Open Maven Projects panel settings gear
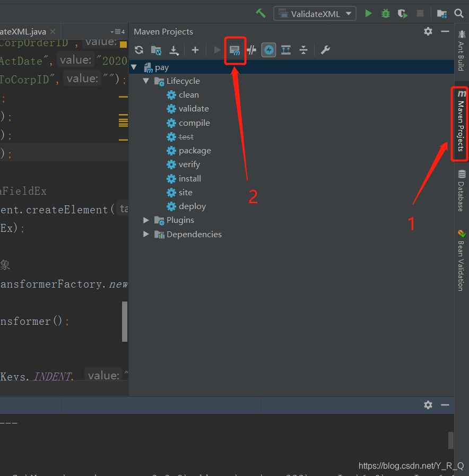This screenshot has height=476, width=469. 428,31
